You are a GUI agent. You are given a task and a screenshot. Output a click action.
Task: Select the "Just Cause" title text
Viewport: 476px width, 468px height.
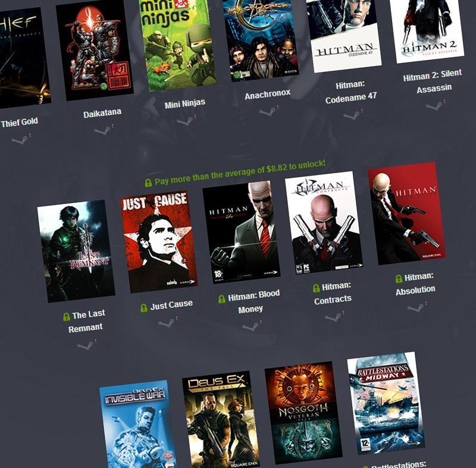[x=171, y=305]
